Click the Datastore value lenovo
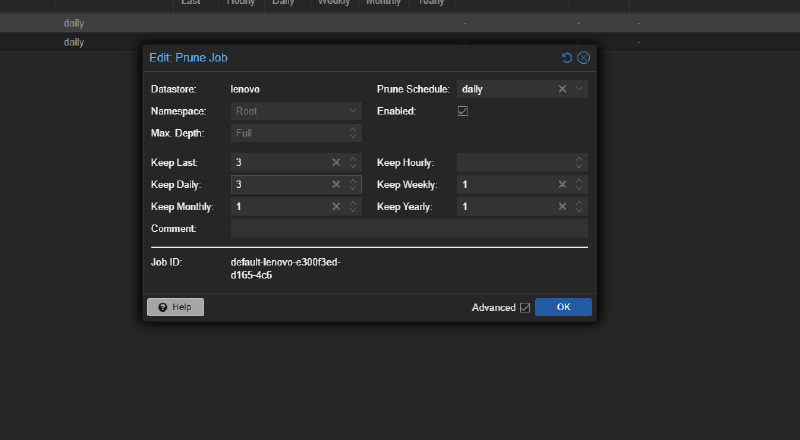Viewport: 800px width, 440px height. click(x=245, y=89)
